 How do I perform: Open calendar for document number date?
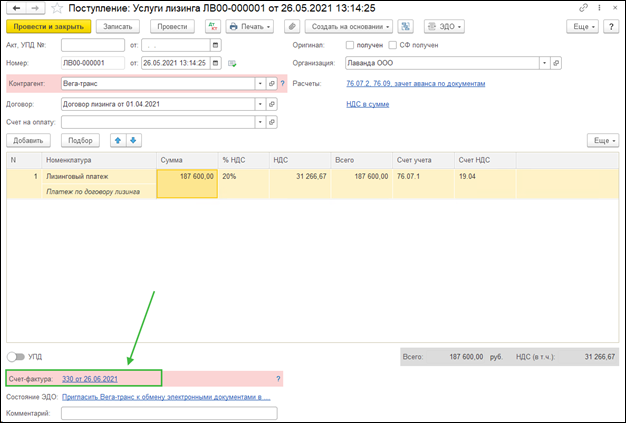[216, 63]
